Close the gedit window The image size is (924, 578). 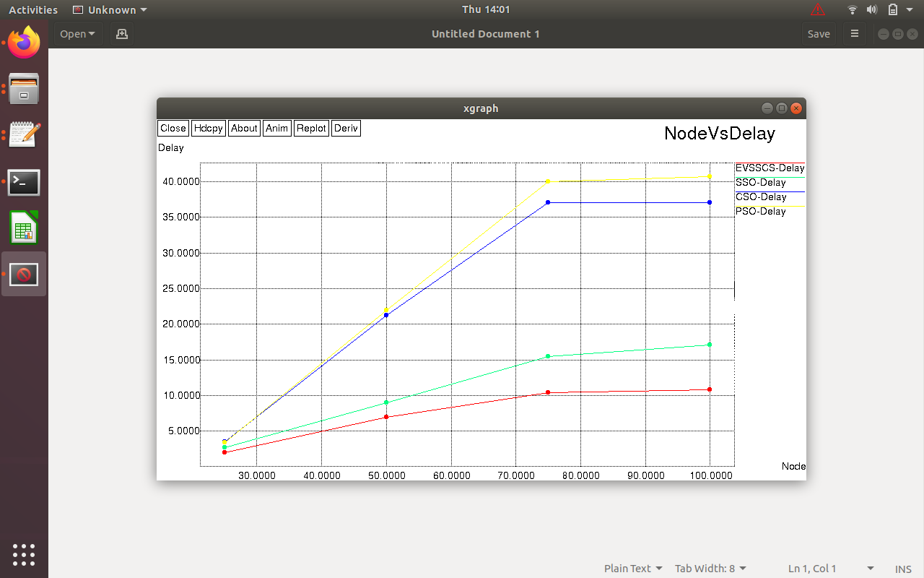[912, 34]
